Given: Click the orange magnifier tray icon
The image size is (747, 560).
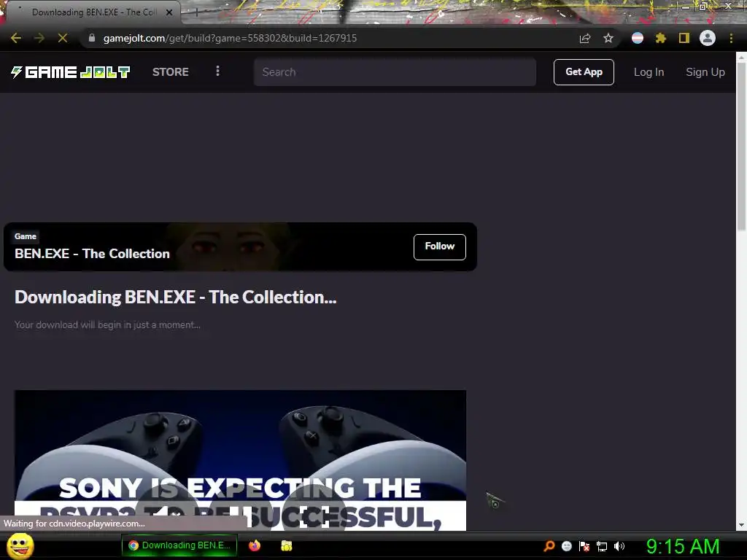Looking at the screenshot, I should (x=549, y=546).
